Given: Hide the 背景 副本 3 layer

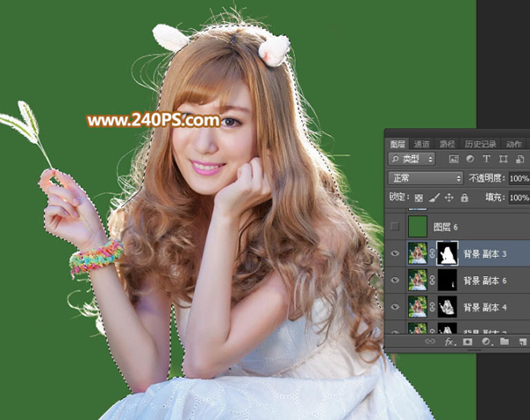Looking at the screenshot, I should click(x=395, y=253).
